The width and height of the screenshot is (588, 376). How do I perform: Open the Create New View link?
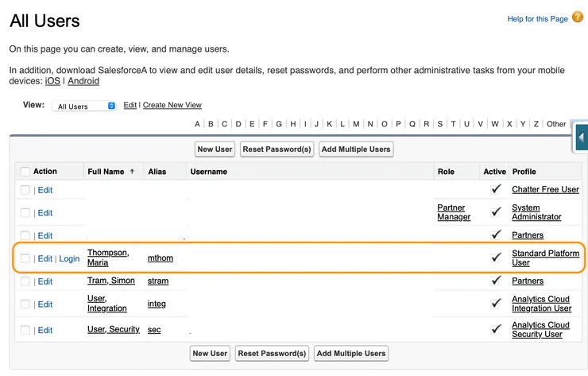pos(172,105)
